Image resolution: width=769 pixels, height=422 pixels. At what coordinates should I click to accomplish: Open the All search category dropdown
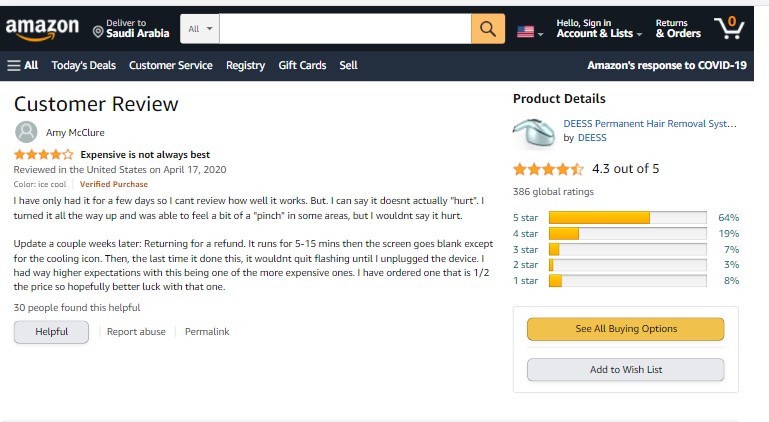(200, 29)
